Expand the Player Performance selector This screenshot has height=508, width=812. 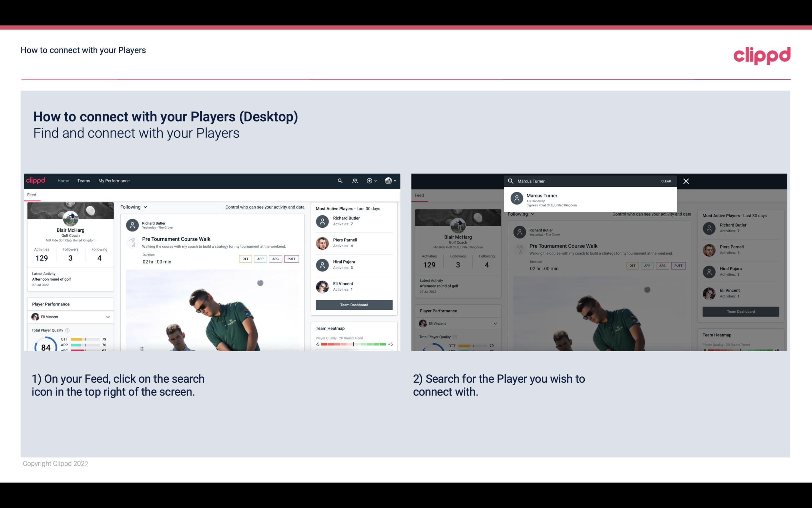[x=107, y=317]
